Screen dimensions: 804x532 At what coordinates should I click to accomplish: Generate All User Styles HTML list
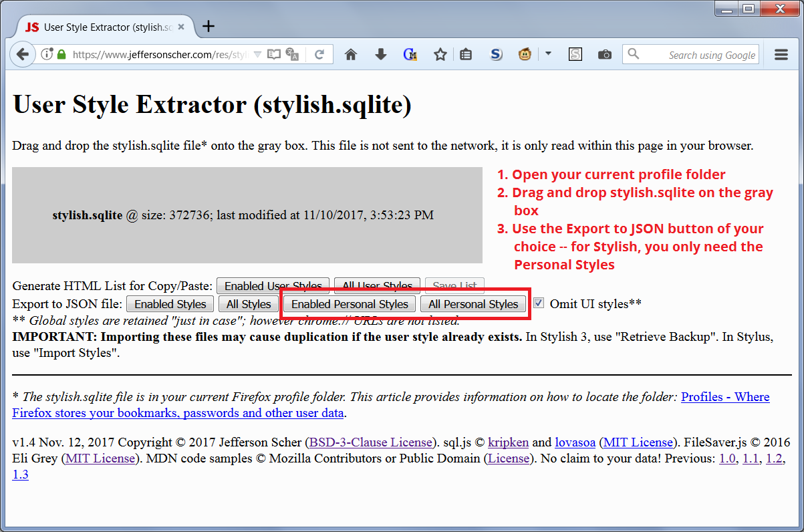tap(378, 286)
